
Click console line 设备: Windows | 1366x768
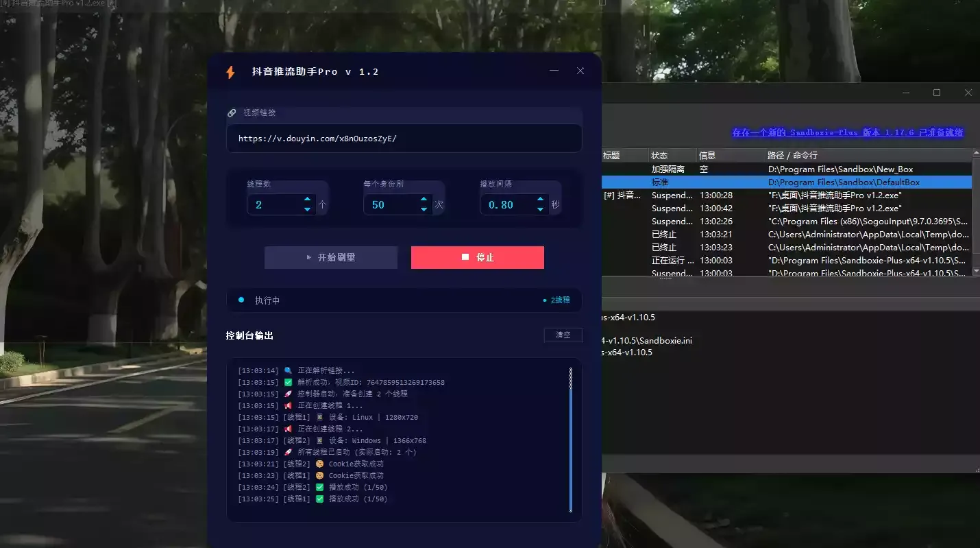tap(332, 440)
